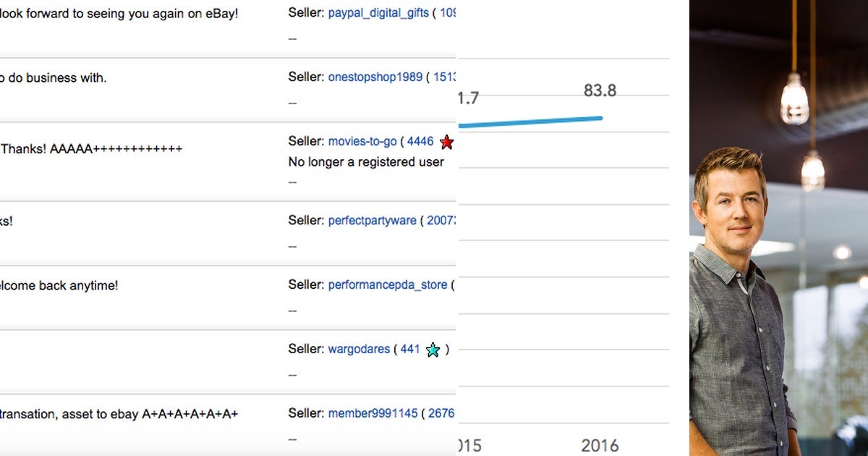Viewport: 868px width, 456px height.
Task: Click the turquoise star next to wargodares
Action: (433, 350)
